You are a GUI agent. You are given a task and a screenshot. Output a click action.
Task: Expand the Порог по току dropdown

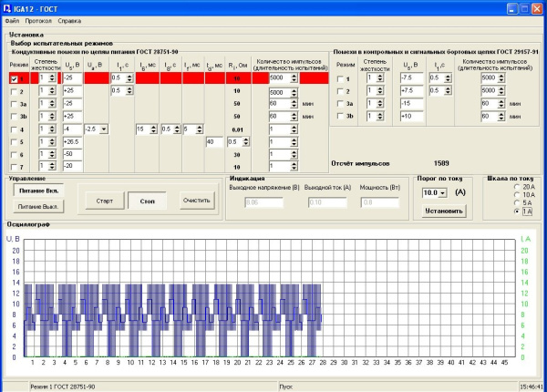443,193
